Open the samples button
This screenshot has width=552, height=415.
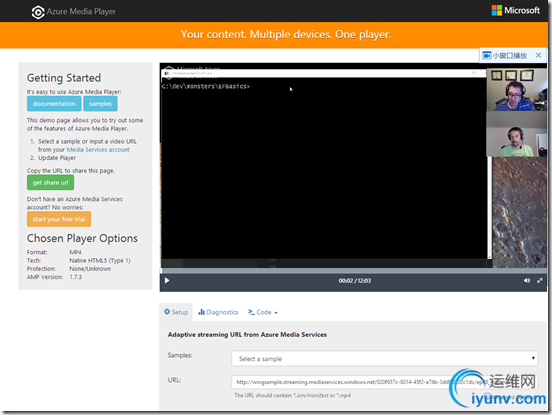pyautogui.click(x=100, y=104)
